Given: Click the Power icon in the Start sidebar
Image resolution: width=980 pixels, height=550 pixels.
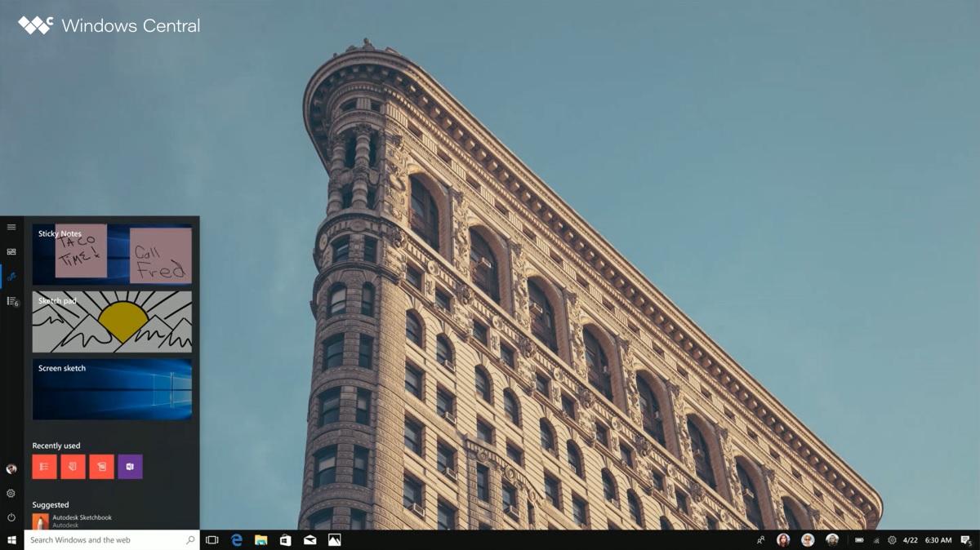Looking at the screenshot, I should coord(11,517).
